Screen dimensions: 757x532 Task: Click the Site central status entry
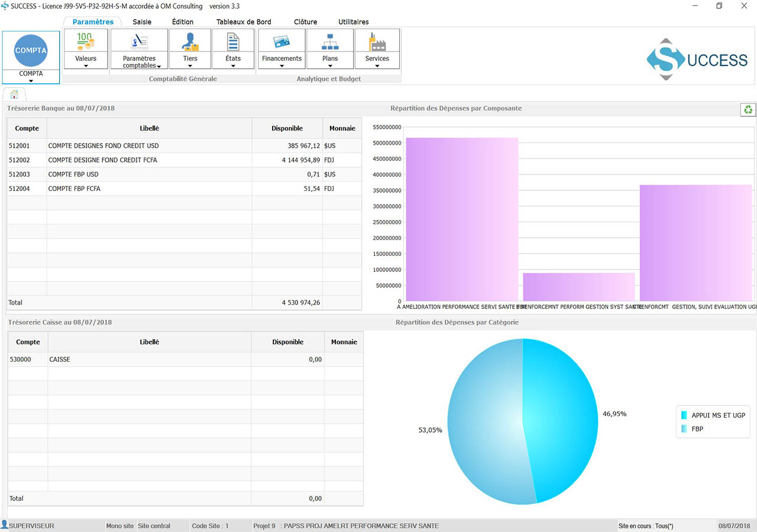[x=154, y=526]
